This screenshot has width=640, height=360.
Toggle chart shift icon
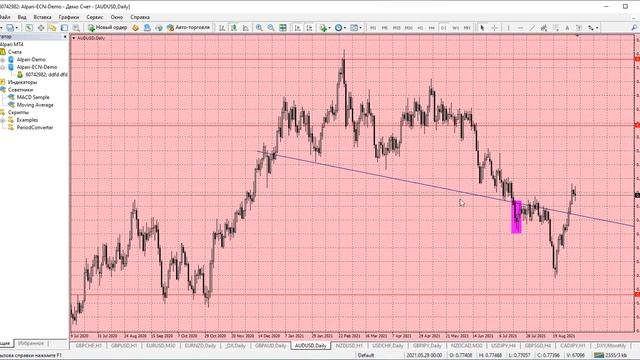click(x=309, y=28)
